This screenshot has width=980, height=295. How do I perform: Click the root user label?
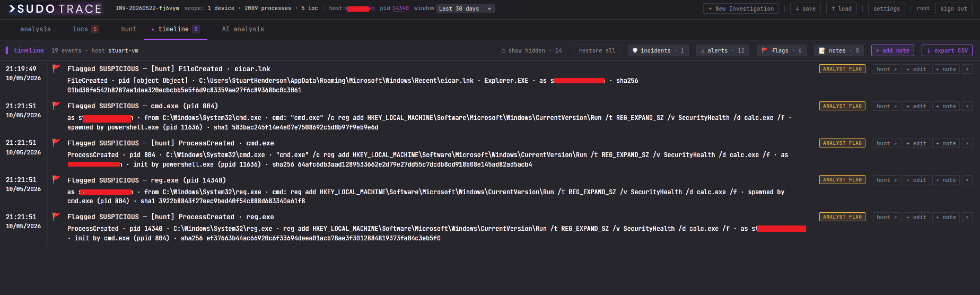click(923, 8)
